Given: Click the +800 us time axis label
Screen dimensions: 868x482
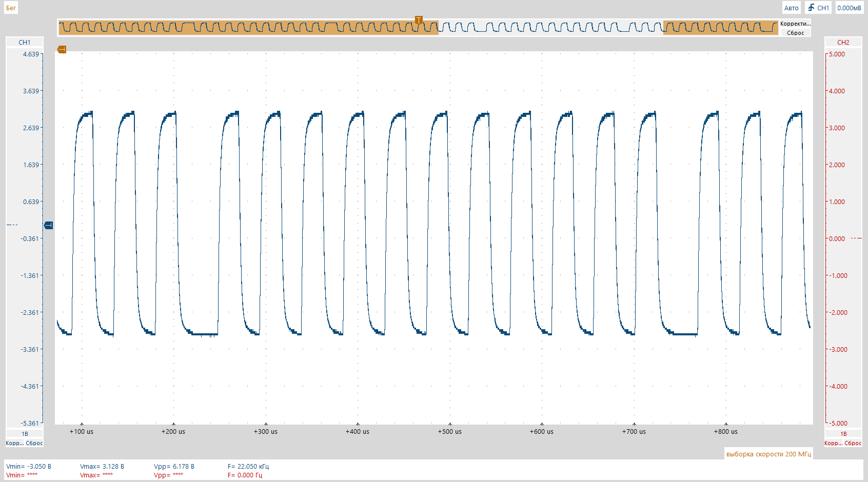Looking at the screenshot, I should (726, 432).
